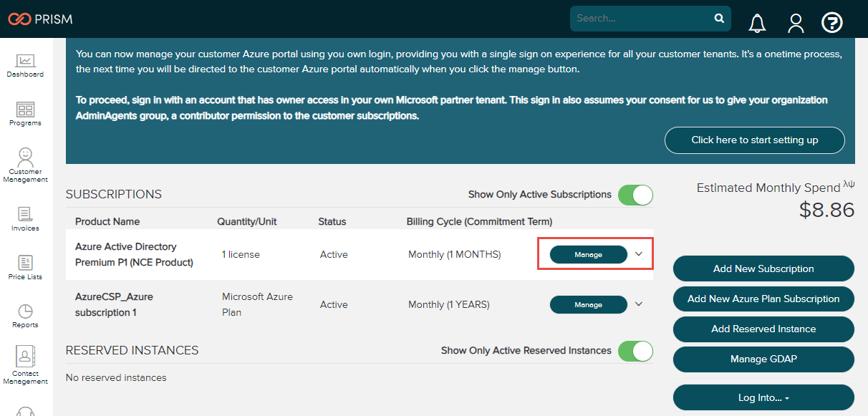The width and height of the screenshot is (868, 416).
Task: Toggle Show Only Active Reserved Instances switch
Action: click(635, 351)
